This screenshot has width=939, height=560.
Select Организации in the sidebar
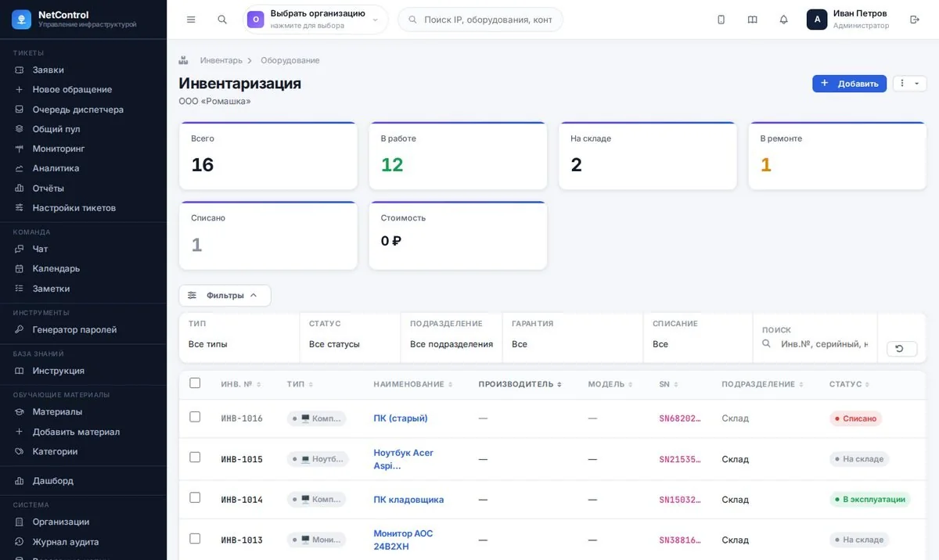point(83,522)
